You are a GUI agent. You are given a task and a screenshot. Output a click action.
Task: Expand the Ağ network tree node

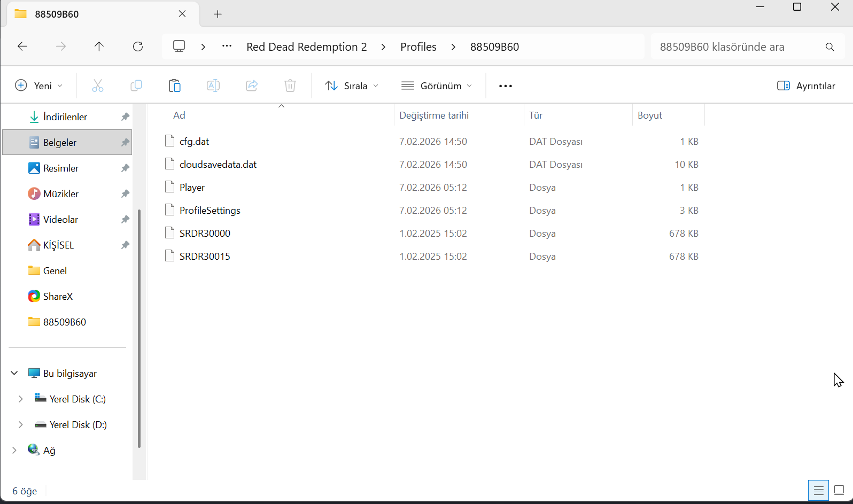coord(14,450)
